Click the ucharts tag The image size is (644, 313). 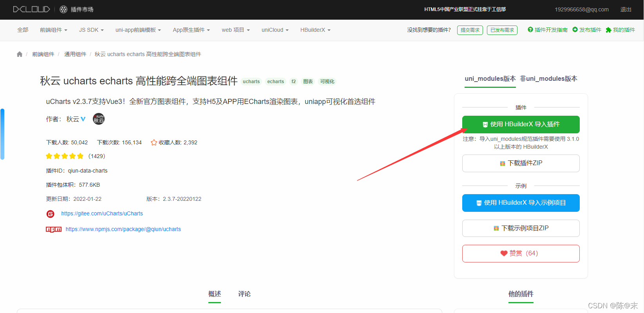tap(251, 82)
